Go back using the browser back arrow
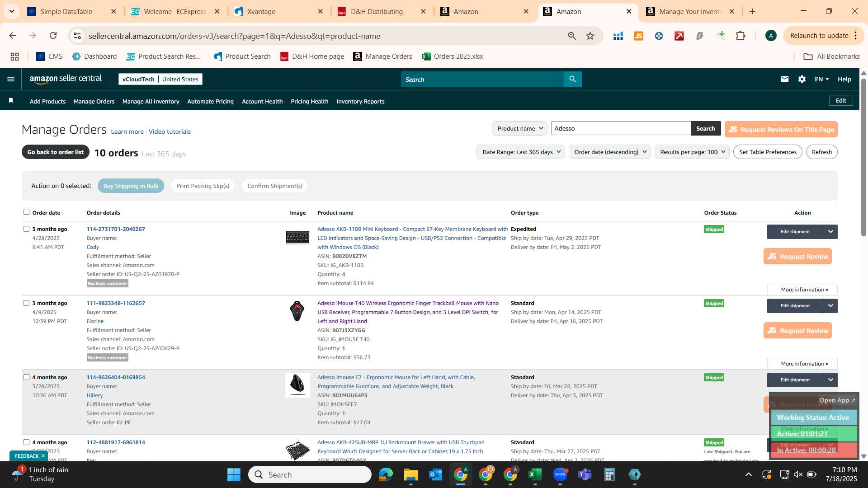Viewport: 868px width, 488px height. pyautogui.click(x=13, y=36)
